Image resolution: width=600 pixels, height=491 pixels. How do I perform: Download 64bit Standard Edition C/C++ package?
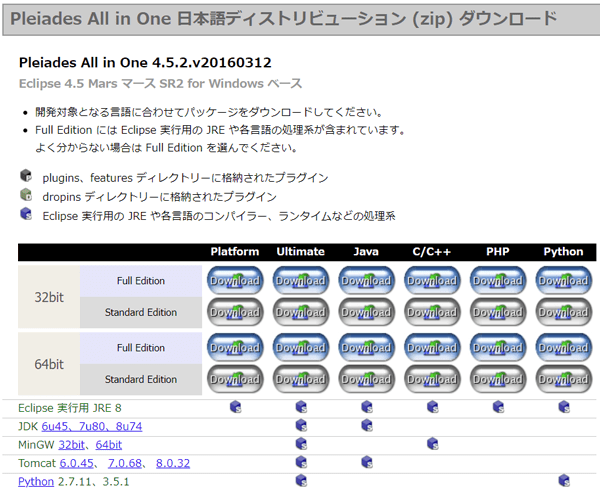point(432,379)
